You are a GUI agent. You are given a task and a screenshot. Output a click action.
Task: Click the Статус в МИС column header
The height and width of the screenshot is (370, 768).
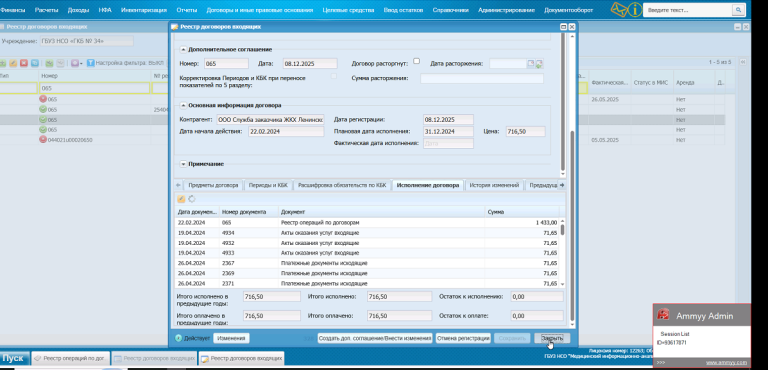(652, 83)
